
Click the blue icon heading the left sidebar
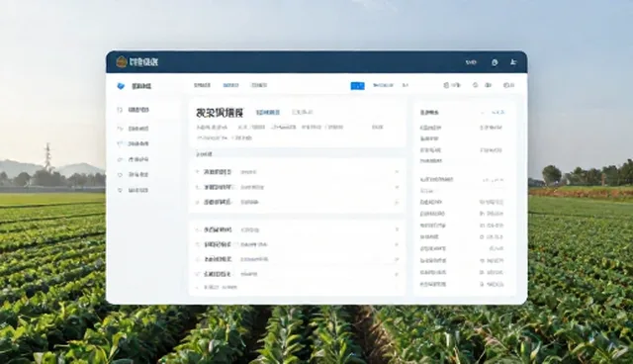(121, 86)
